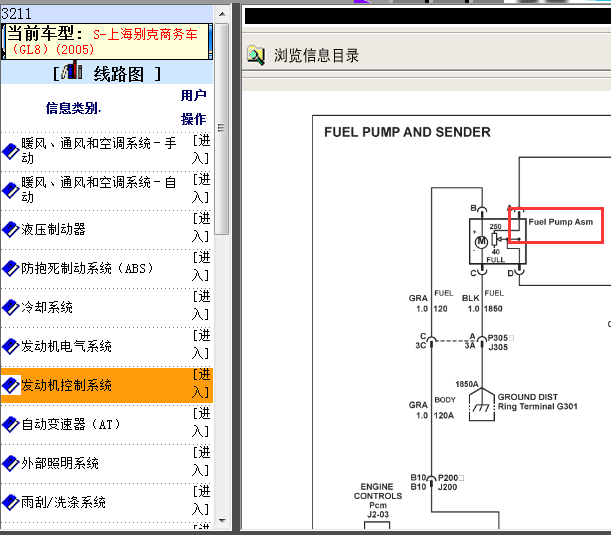Click 信息类别 column header

point(73,108)
